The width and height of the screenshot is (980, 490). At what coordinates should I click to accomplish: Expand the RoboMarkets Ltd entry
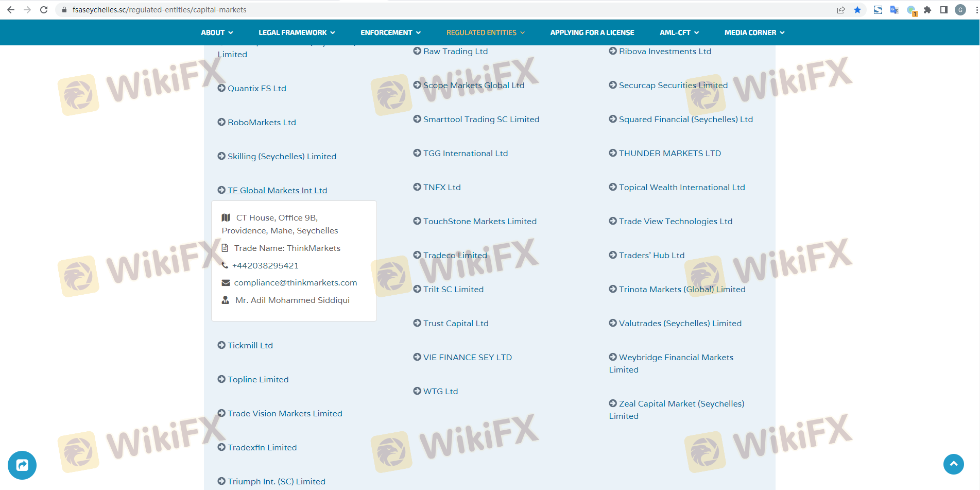[x=262, y=122]
